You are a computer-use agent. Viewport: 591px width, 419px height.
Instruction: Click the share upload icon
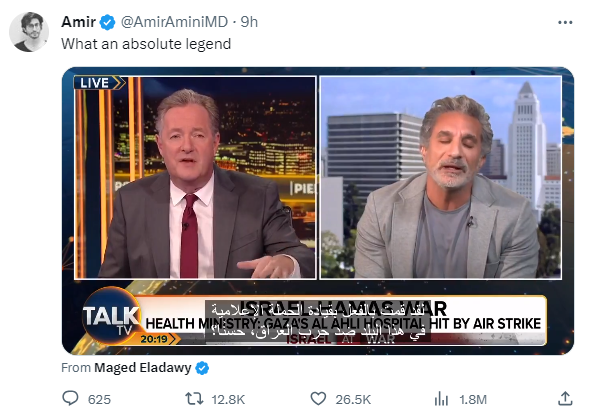click(x=565, y=398)
